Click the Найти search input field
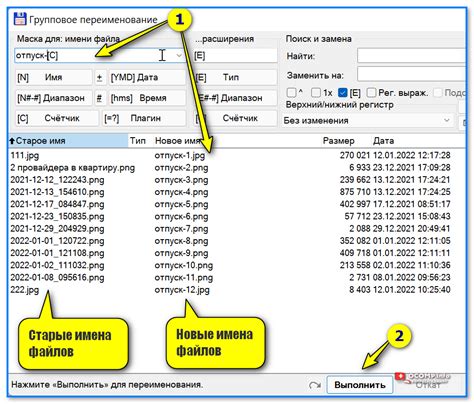 point(412,56)
